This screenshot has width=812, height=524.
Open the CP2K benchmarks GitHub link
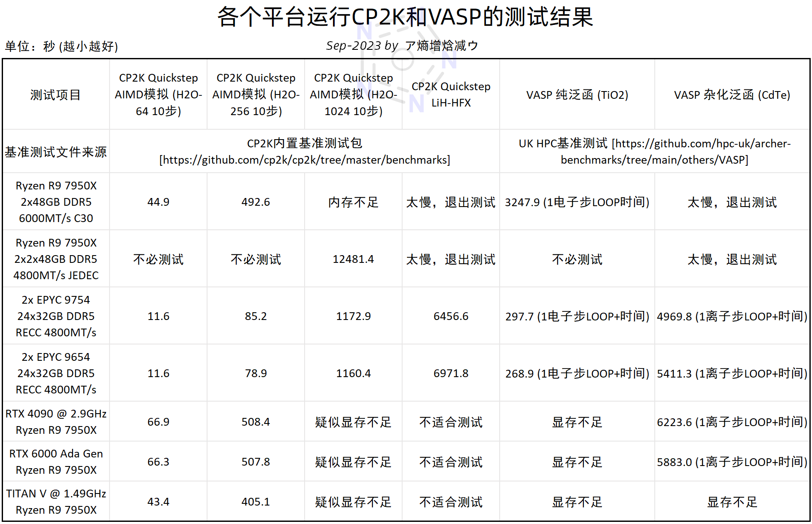click(x=305, y=159)
